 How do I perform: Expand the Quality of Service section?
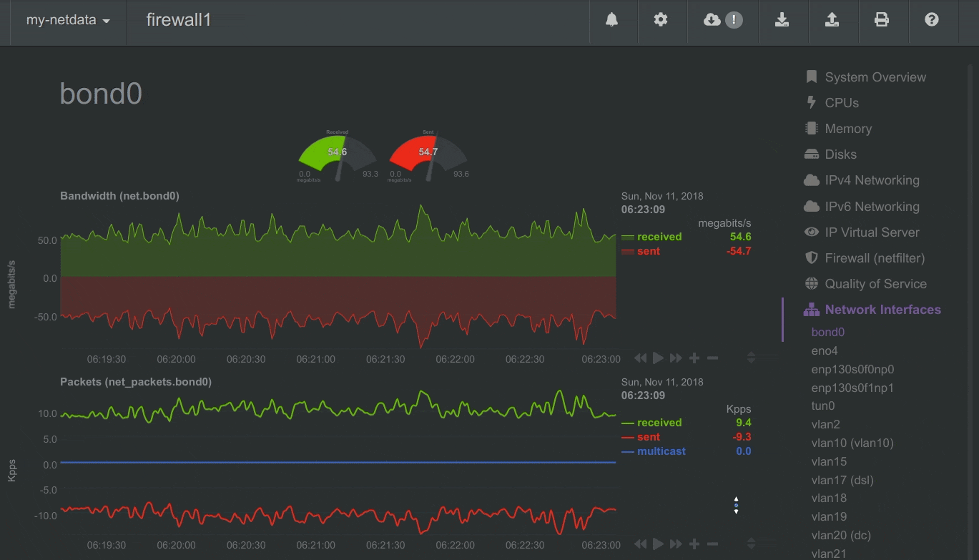tap(875, 284)
